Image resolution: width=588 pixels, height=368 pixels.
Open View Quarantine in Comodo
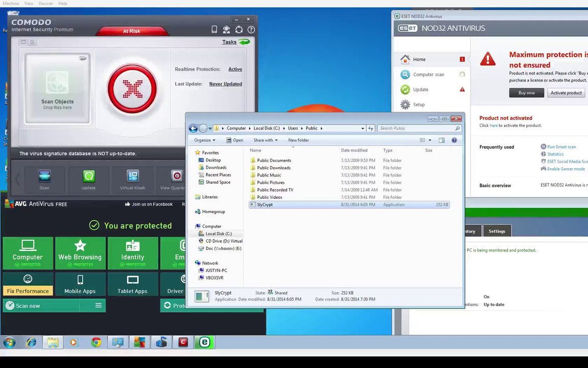pyautogui.click(x=172, y=179)
